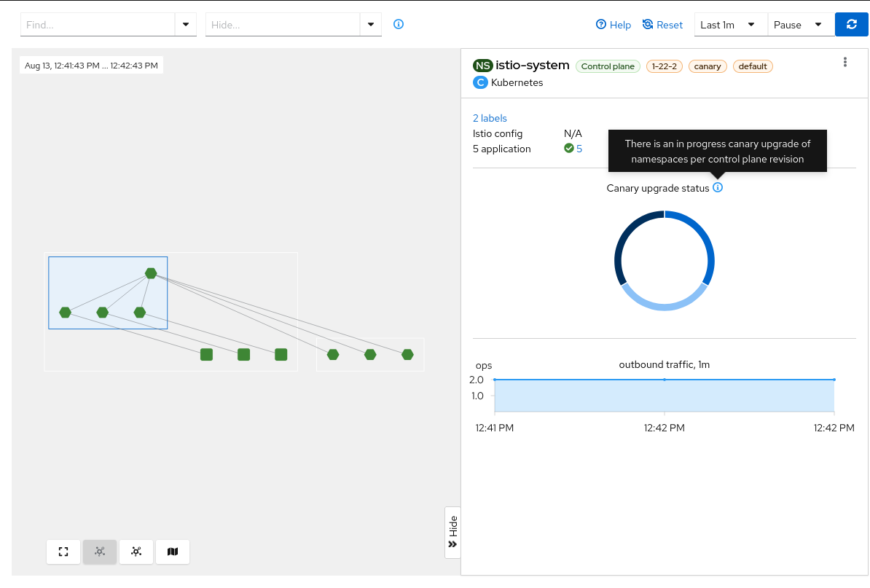Select the first hexagon in the right box
The width and height of the screenshot is (870, 588).
point(333,354)
